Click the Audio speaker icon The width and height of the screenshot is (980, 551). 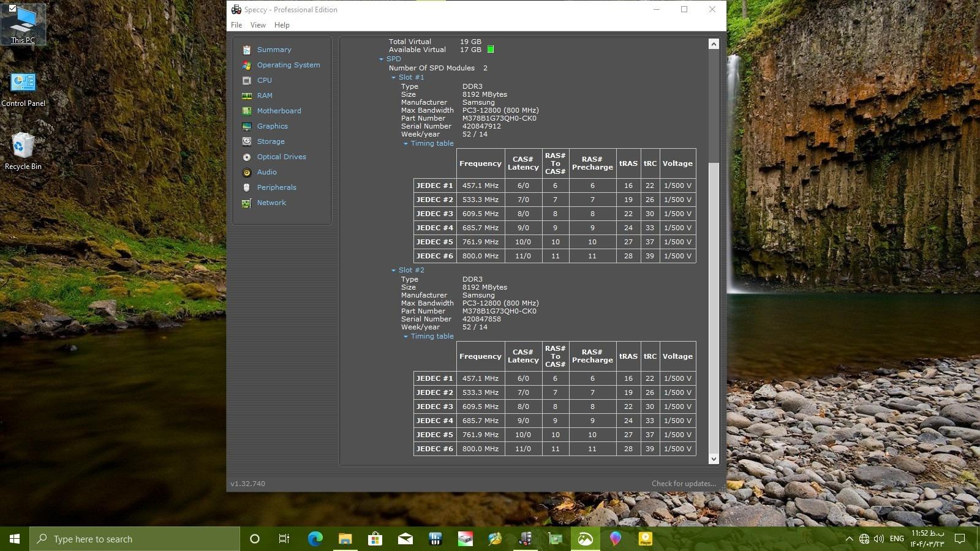pyautogui.click(x=247, y=172)
